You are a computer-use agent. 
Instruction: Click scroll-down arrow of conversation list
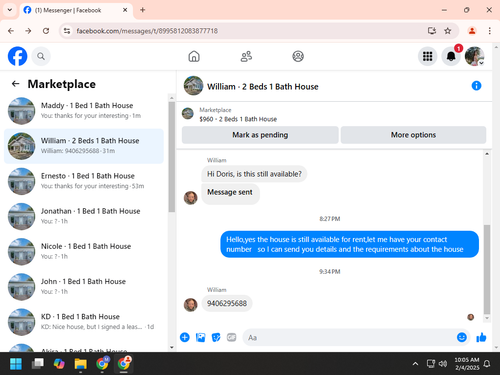click(x=172, y=347)
